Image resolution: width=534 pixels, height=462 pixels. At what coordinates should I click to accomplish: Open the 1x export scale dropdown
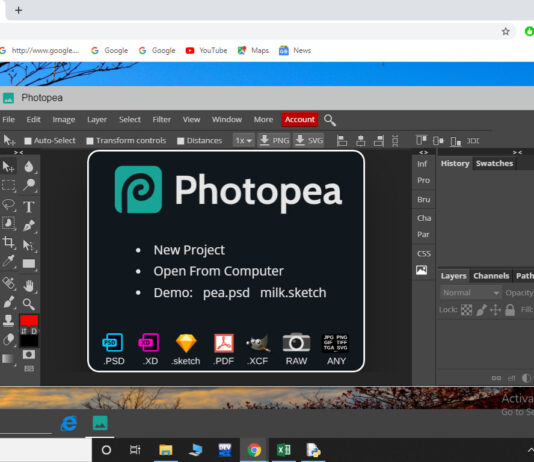(x=244, y=141)
